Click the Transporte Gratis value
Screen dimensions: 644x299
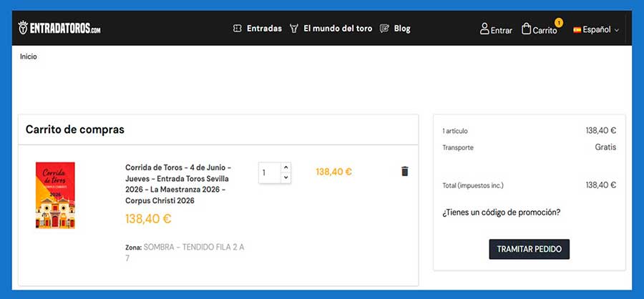pos(605,147)
